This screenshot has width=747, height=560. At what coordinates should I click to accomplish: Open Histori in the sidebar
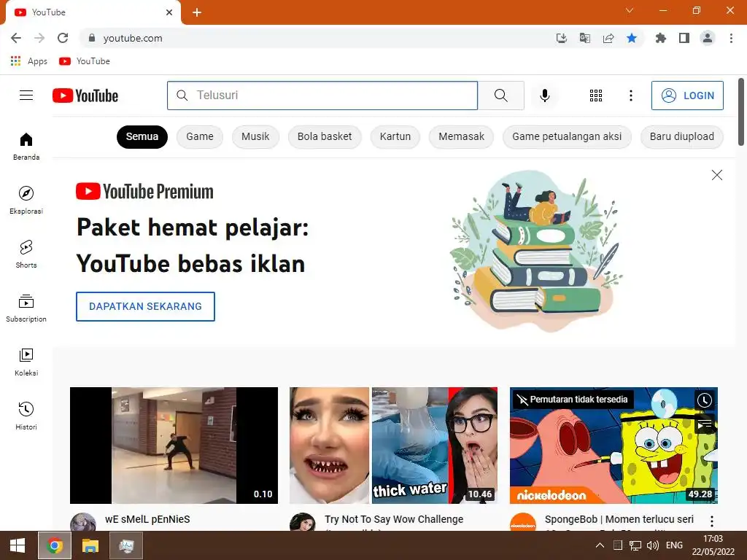[x=26, y=416]
